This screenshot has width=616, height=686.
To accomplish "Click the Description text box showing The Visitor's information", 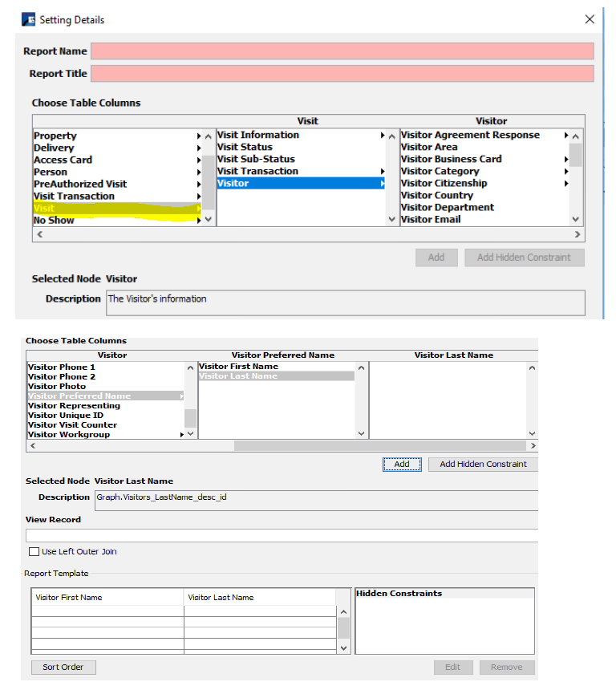I will (x=346, y=302).
